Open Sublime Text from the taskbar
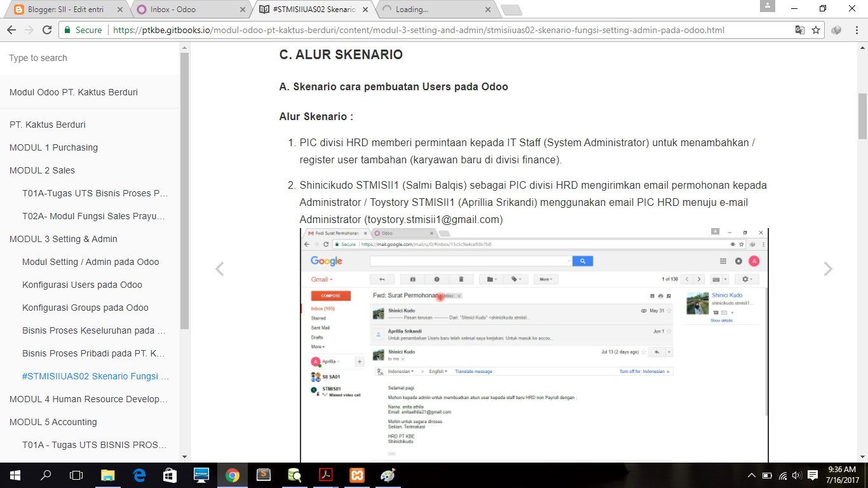The height and width of the screenshot is (488, 868). 263,475
